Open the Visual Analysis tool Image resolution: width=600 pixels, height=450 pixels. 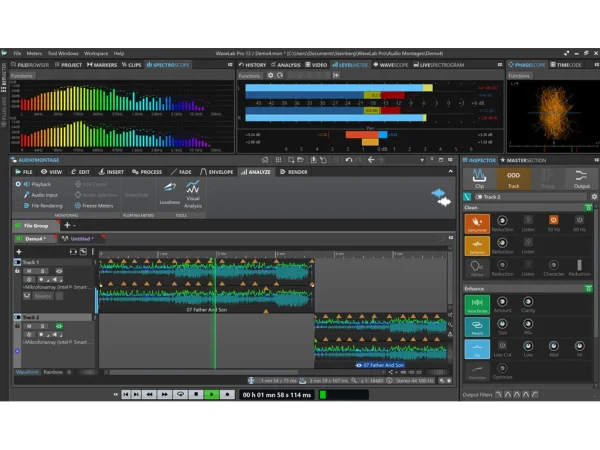193,191
